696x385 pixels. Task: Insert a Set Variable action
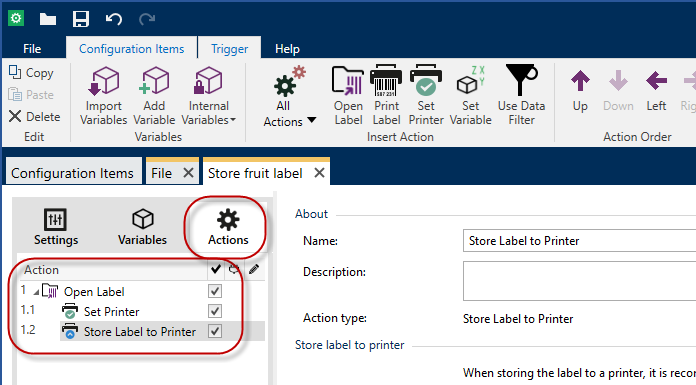click(471, 95)
